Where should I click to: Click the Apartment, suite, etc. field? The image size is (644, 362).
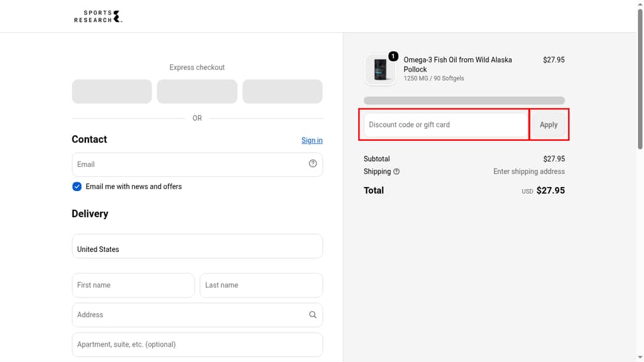tap(197, 345)
